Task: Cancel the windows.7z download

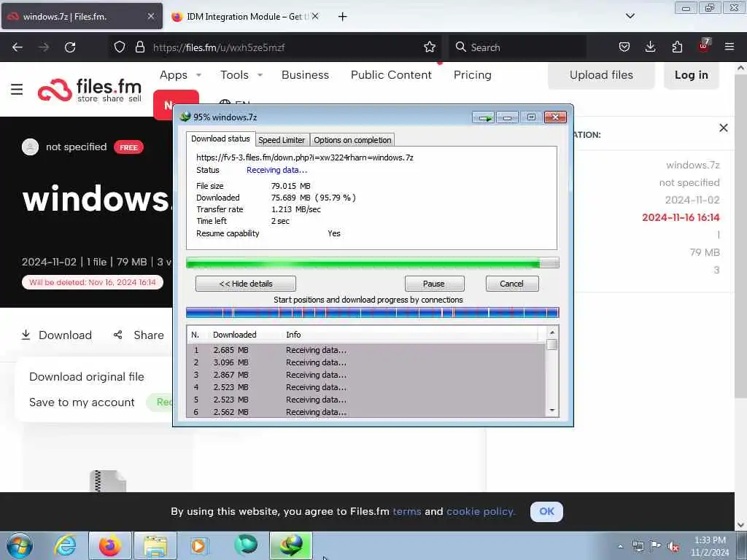Action: pos(511,284)
